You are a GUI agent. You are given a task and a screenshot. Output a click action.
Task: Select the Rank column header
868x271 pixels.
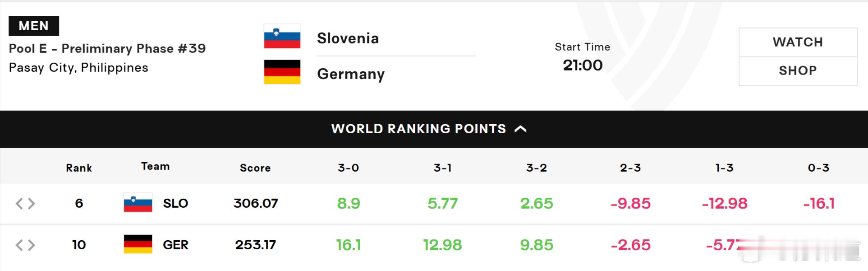click(79, 168)
